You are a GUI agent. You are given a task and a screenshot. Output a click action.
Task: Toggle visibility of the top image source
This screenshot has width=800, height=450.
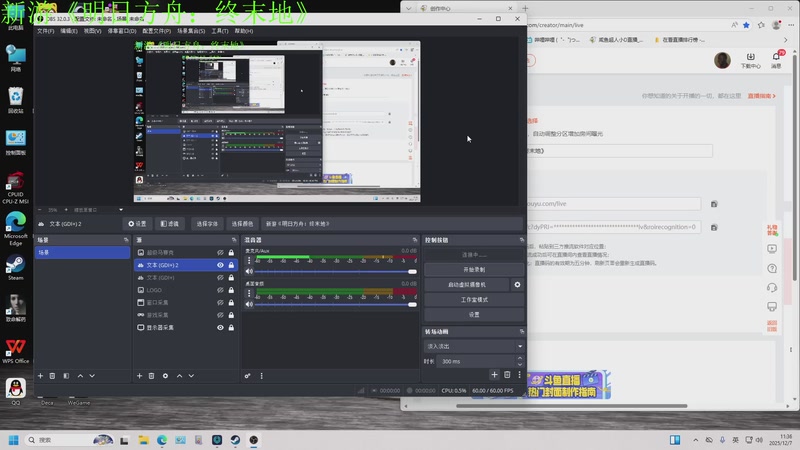220,253
